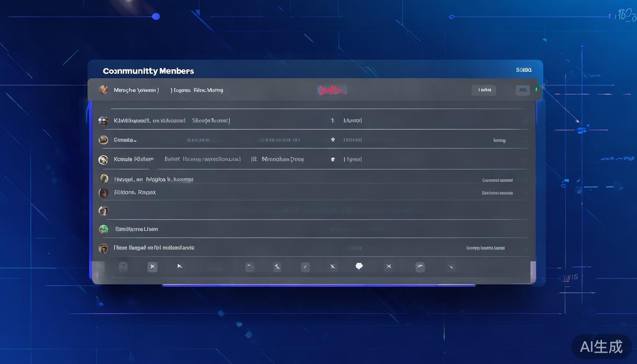Screen dimensions: 637x364
Task: Expand the status label on the Gimase row
Action: coord(499,140)
